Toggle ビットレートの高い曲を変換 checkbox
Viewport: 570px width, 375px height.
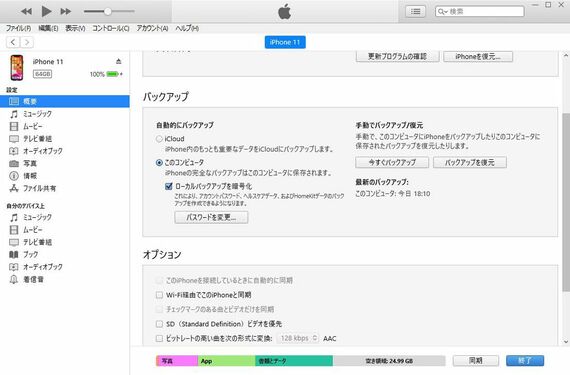pos(159,338)
